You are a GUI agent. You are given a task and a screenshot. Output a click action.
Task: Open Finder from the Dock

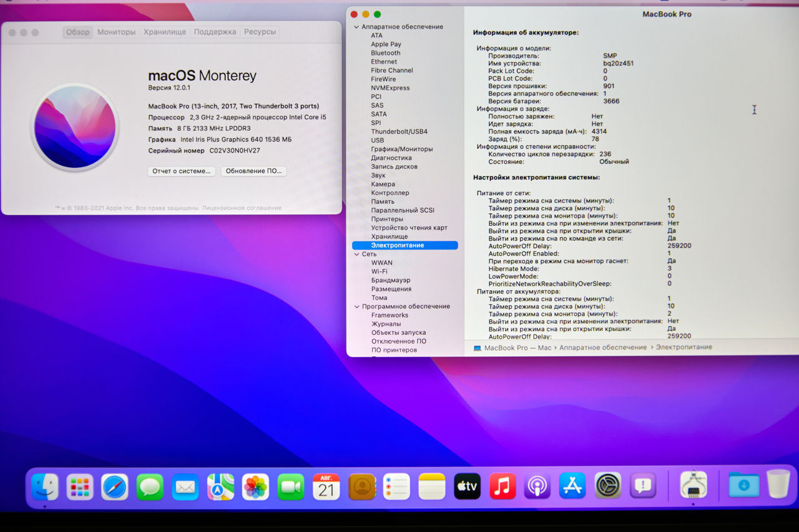(x=45, y=486)
